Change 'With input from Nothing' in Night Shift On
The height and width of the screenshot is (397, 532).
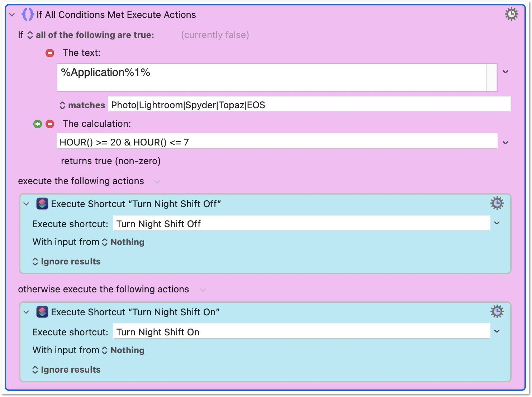[x=123, y=350]
